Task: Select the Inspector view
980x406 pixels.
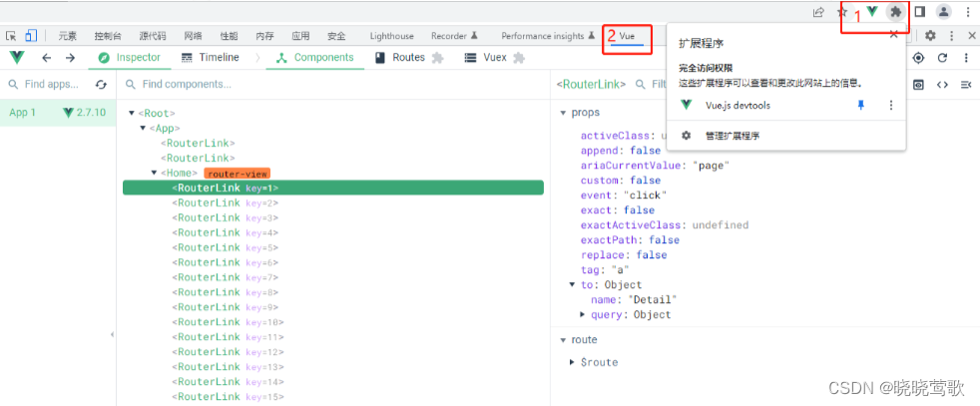Action: (x=130, y=58)
